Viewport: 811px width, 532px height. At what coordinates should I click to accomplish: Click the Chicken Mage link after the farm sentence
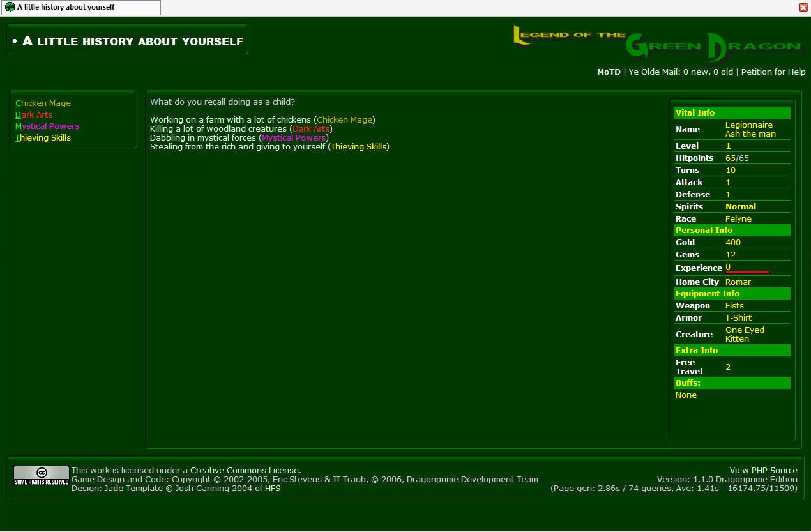point(345,120)
